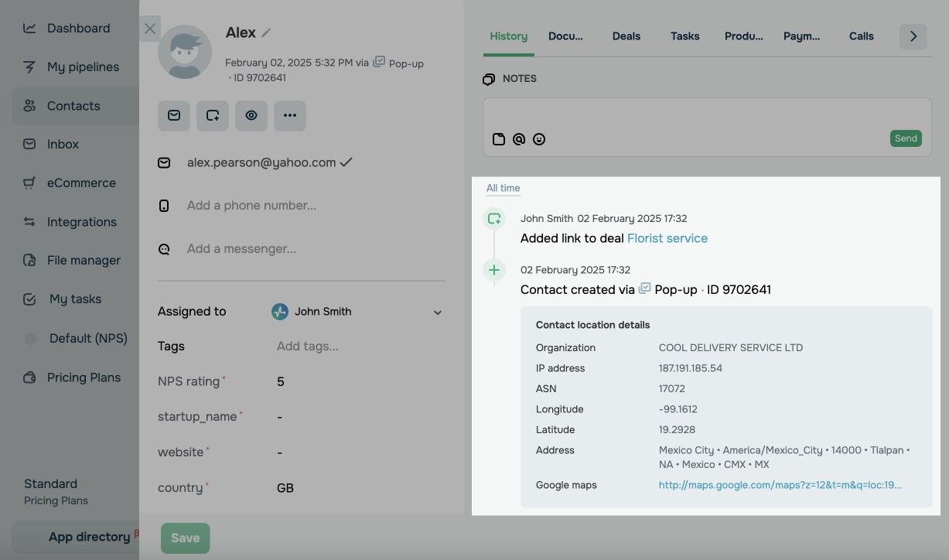This screenshot has height=560, width=949.
Task: Click the attach file icon in notes
Action: (499, 139)
